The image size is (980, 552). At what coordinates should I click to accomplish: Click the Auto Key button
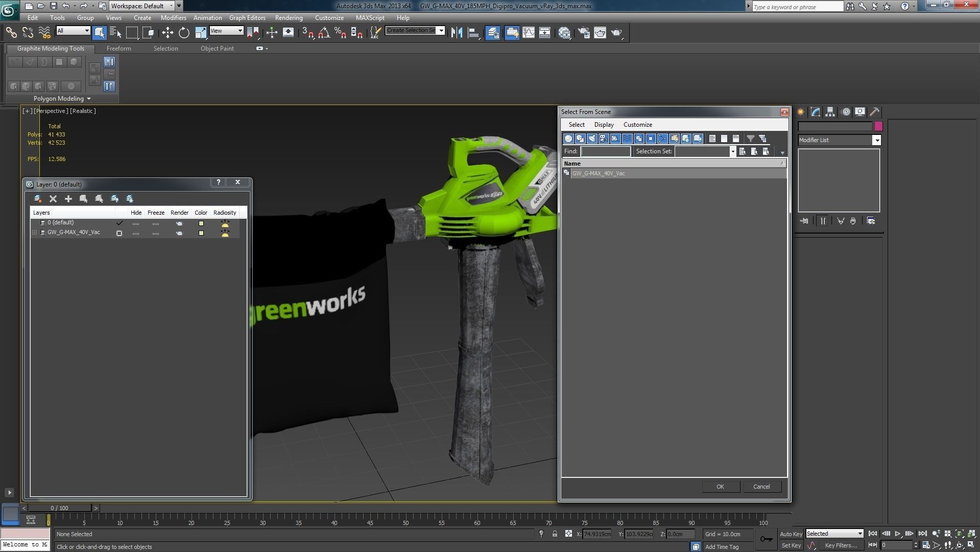tap(791, 534)
